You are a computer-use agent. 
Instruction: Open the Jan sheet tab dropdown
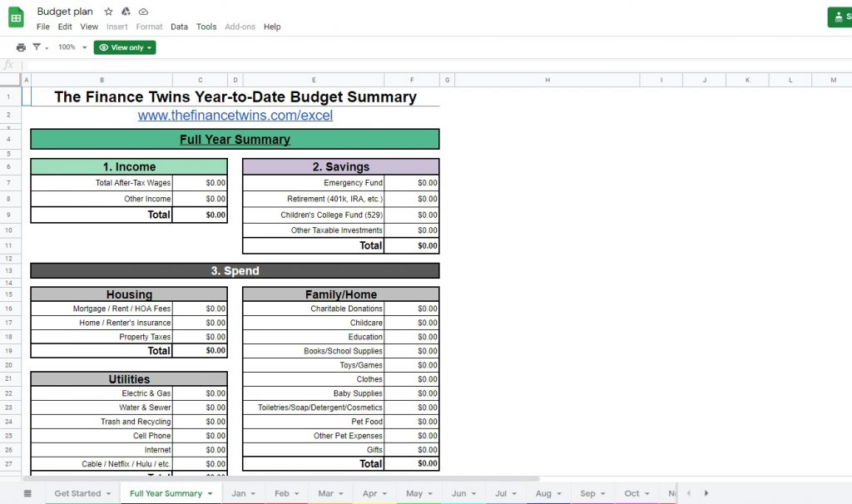252,492
